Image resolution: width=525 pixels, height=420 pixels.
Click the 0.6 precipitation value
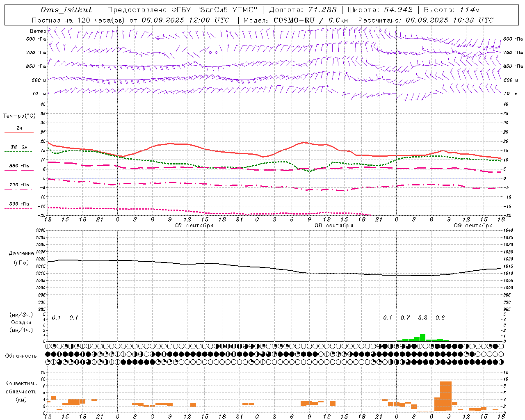coord(440,317)
